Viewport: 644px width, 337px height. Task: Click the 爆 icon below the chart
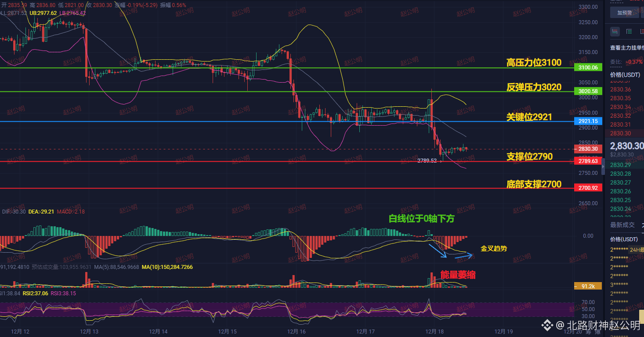pos(597,332)
